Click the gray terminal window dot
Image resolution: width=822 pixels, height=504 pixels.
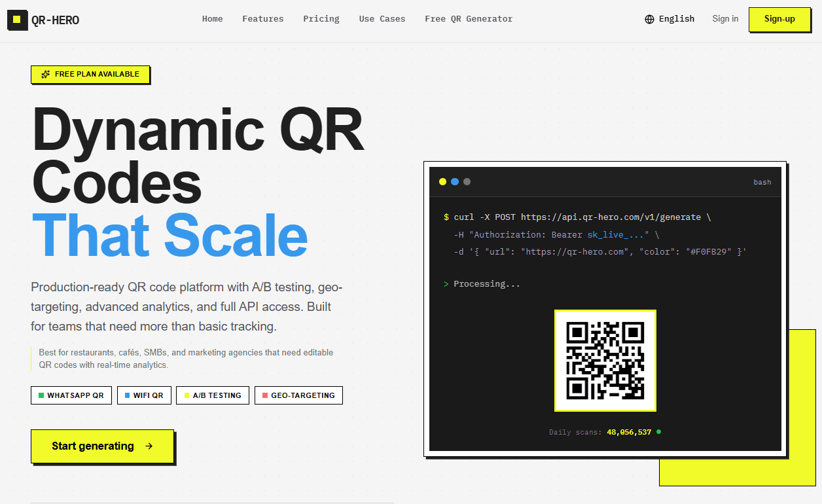point(467,181)
